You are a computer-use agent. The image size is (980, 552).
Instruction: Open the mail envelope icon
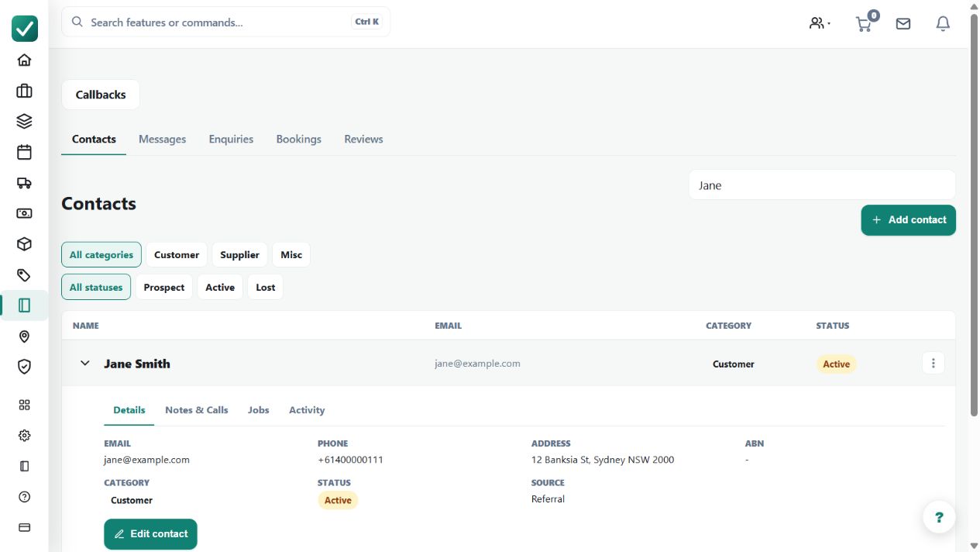[903, 24]
